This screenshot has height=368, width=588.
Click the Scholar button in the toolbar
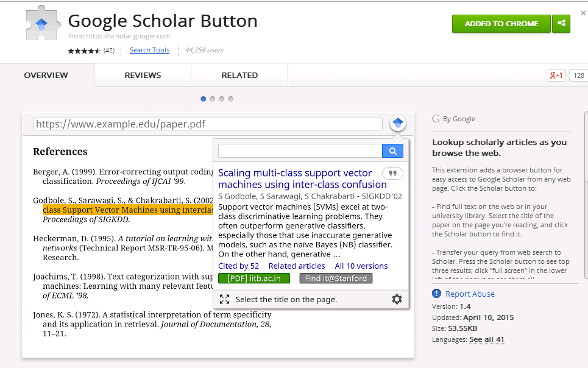[398, 124]
